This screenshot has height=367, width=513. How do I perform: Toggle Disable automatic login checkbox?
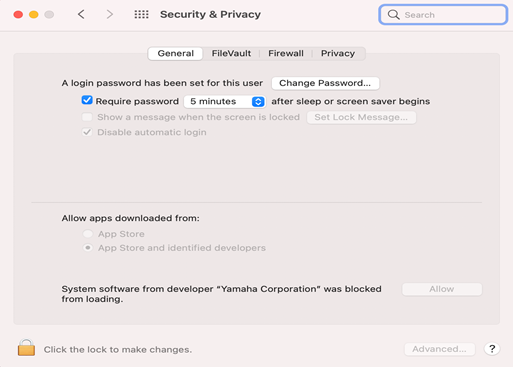coord(87,132)
